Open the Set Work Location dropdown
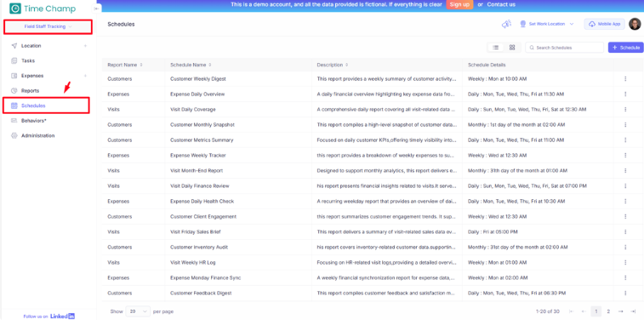This screenshot has height=325, width=644. [547, 24]
